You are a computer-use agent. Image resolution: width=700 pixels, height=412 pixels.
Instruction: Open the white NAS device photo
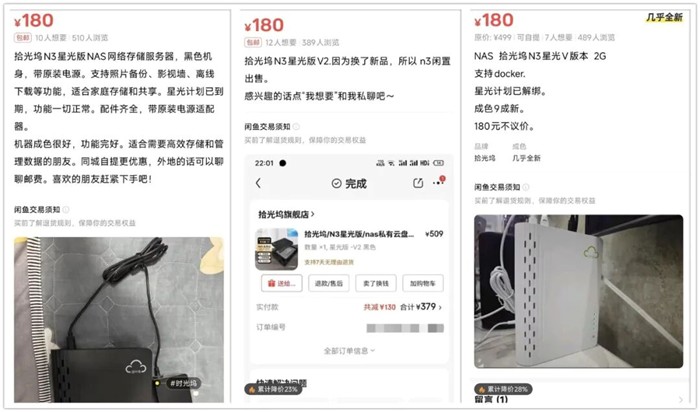pyautogui.click(x=579, y=291)
